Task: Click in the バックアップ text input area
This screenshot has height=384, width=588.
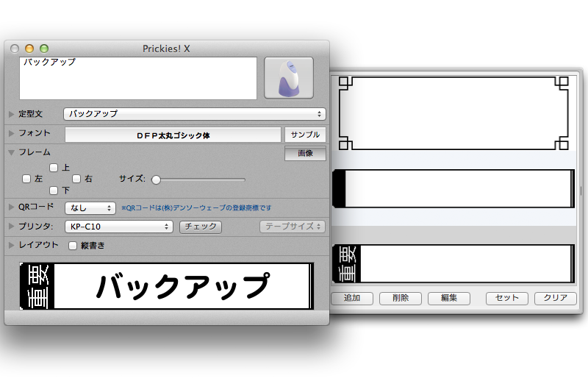Action: tap(138, 79)
